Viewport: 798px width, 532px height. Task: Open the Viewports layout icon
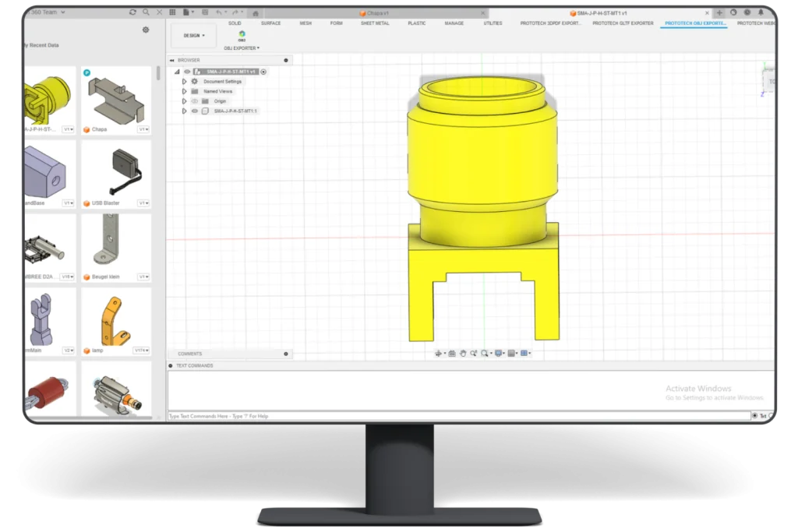tap(524, 353)
